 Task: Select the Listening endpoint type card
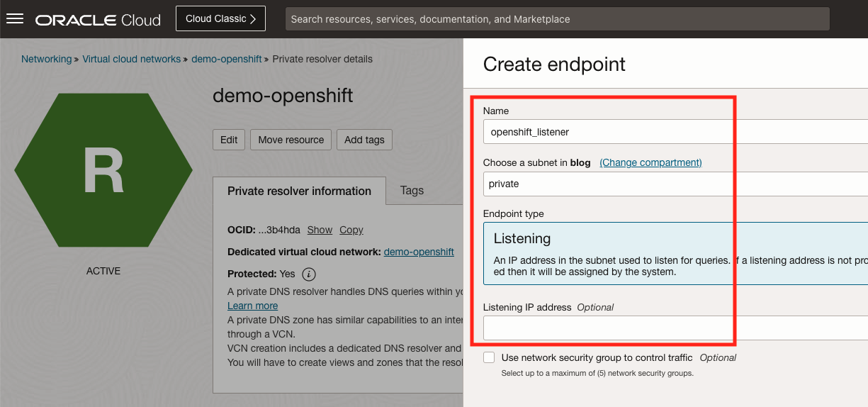pyautogui.click(x=675, y=254)
